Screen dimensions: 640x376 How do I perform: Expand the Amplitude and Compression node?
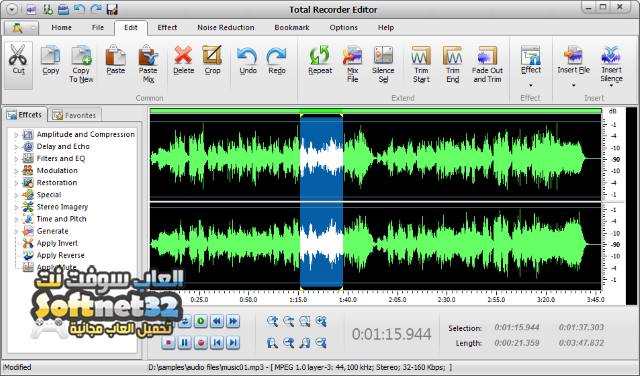pyautogui.click(x=16, y=135)
